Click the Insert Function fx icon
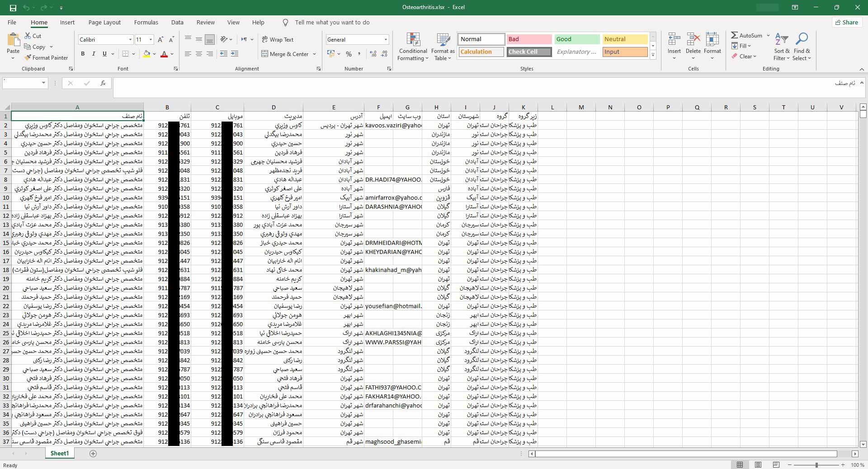868x469 pixels. 103,83
